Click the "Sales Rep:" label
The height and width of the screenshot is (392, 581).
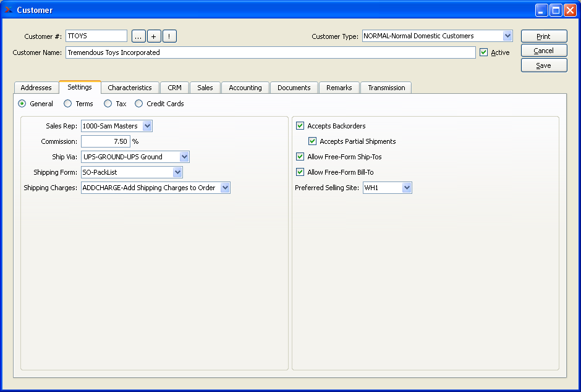click(62, 126)
